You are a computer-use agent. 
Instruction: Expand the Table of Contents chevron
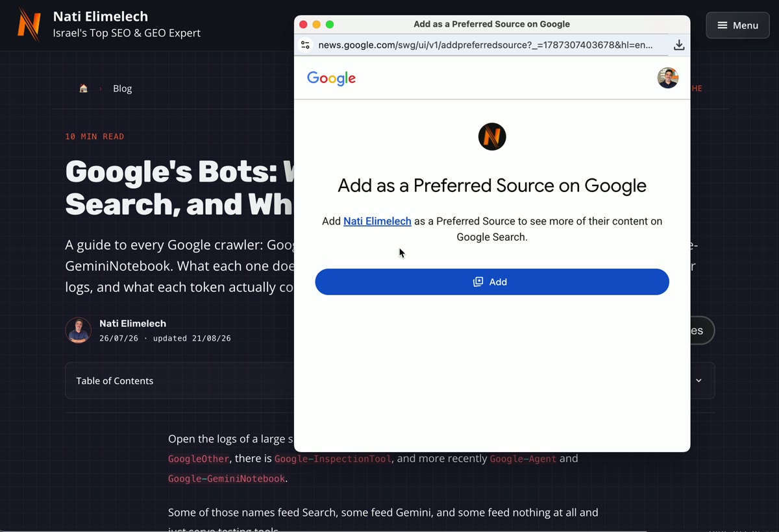click(x=699, y=380)
